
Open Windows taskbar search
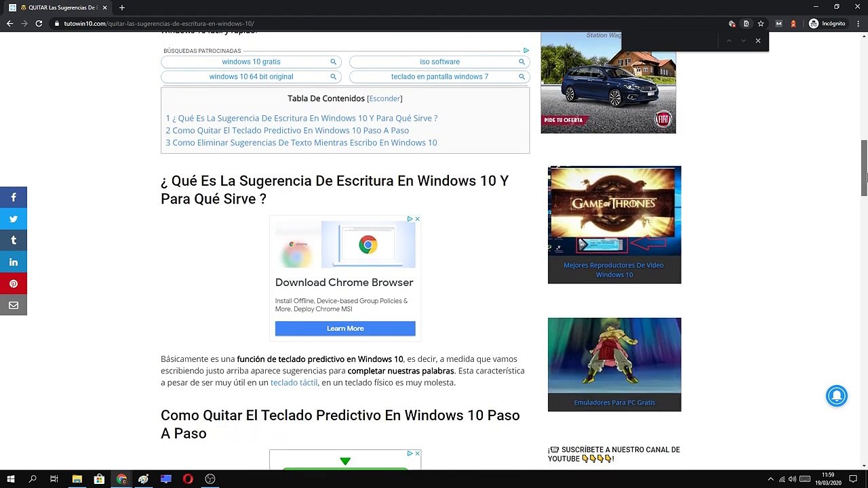[x=33, y=479]
